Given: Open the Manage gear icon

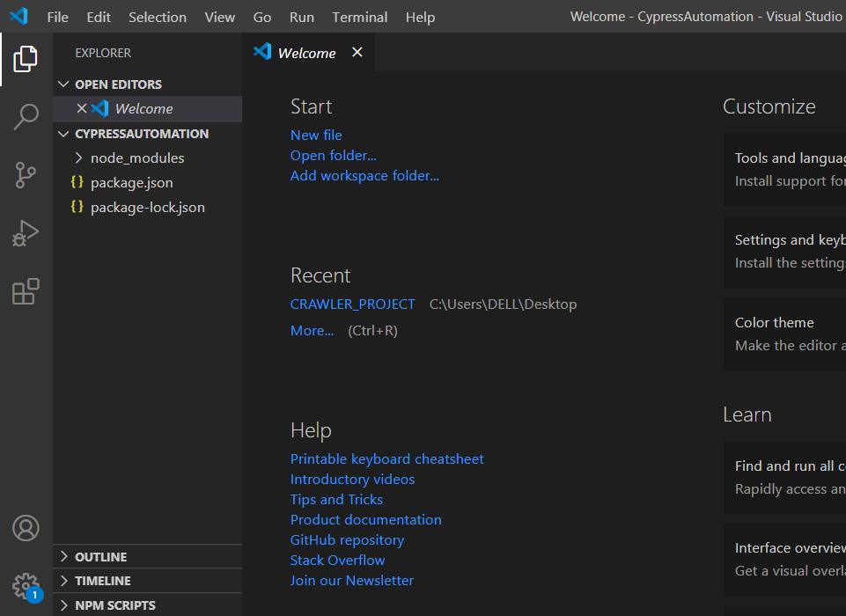Looking at the screenshot, I should pyautogui.click(x=26, y=586).
